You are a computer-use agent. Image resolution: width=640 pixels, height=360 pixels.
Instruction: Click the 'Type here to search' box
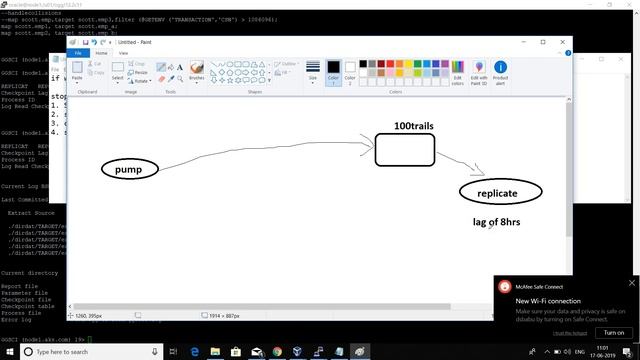(92, 351)
